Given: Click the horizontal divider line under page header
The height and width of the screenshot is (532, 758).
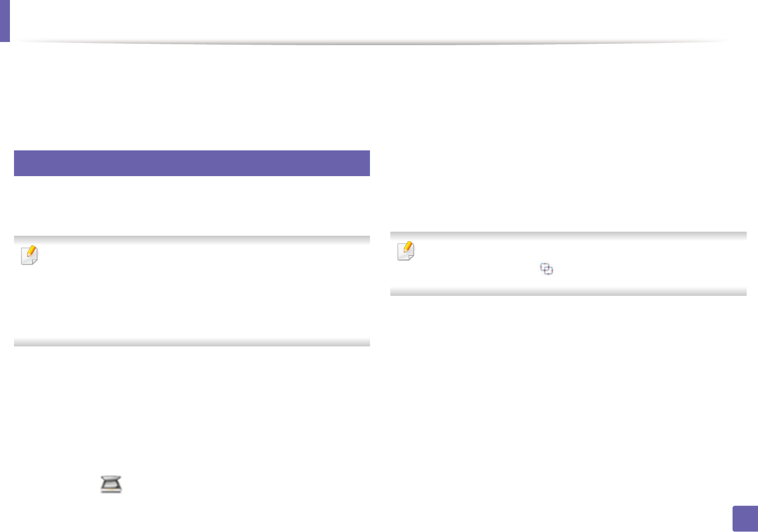Looking at the screenshot, I should point(370,43).
